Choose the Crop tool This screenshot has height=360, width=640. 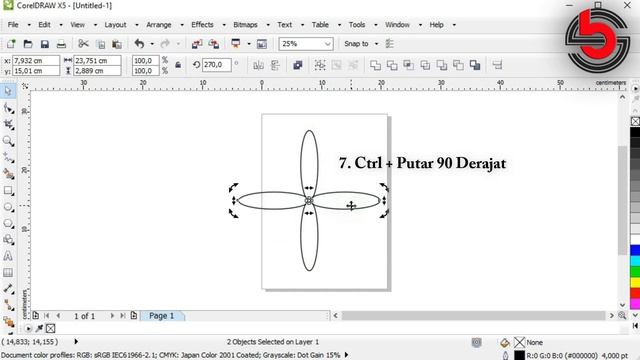[9, 124]
